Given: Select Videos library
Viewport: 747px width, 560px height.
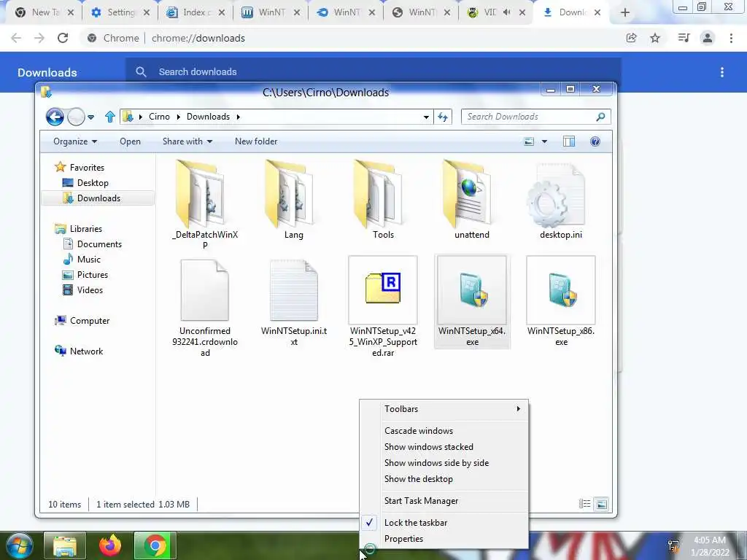Looking at the screenshot, I should click(90, 290).
